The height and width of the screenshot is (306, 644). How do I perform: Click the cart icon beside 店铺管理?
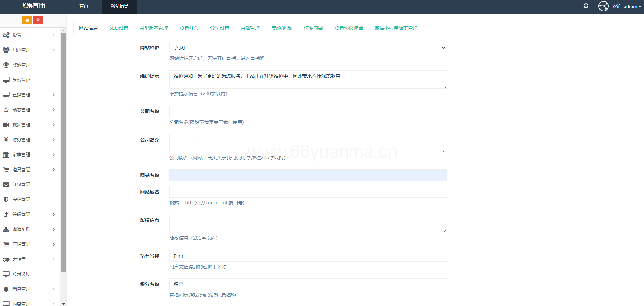[6, 244]
